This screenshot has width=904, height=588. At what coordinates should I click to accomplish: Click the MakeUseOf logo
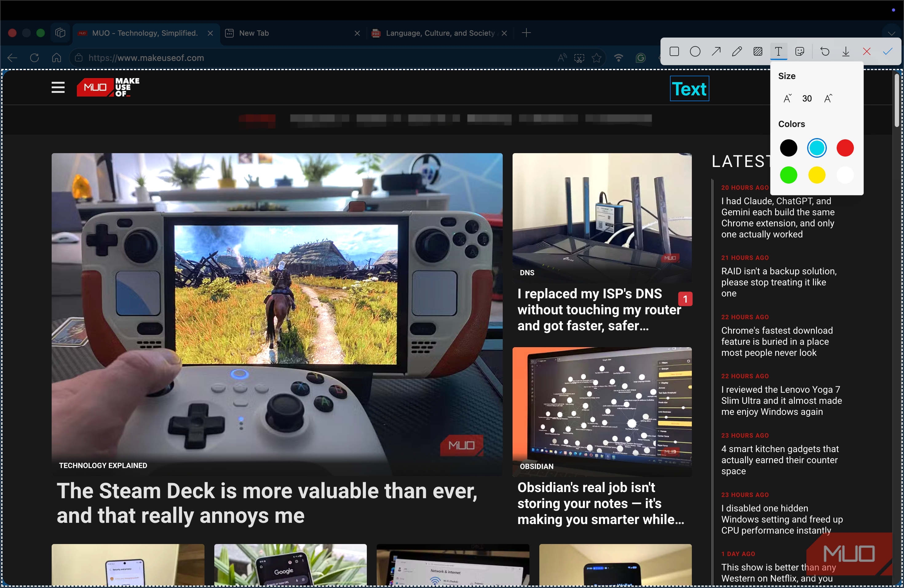coord(108,87)
